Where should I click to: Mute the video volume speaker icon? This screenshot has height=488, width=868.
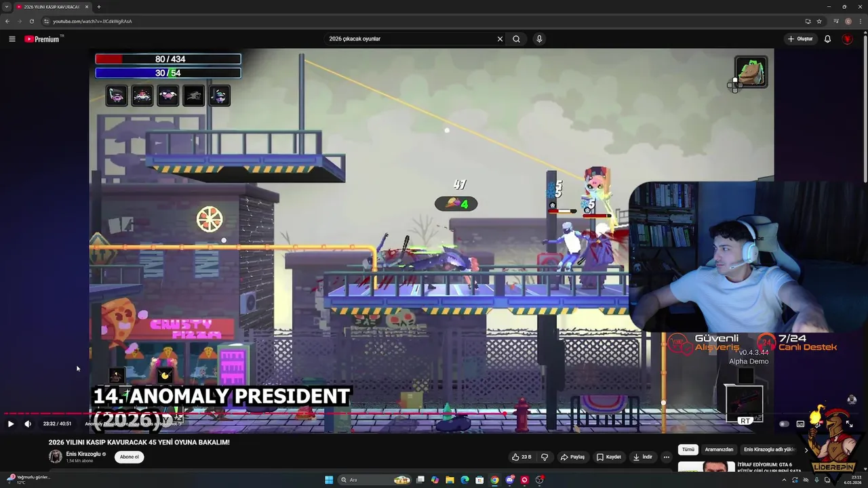tap(28, 424)
